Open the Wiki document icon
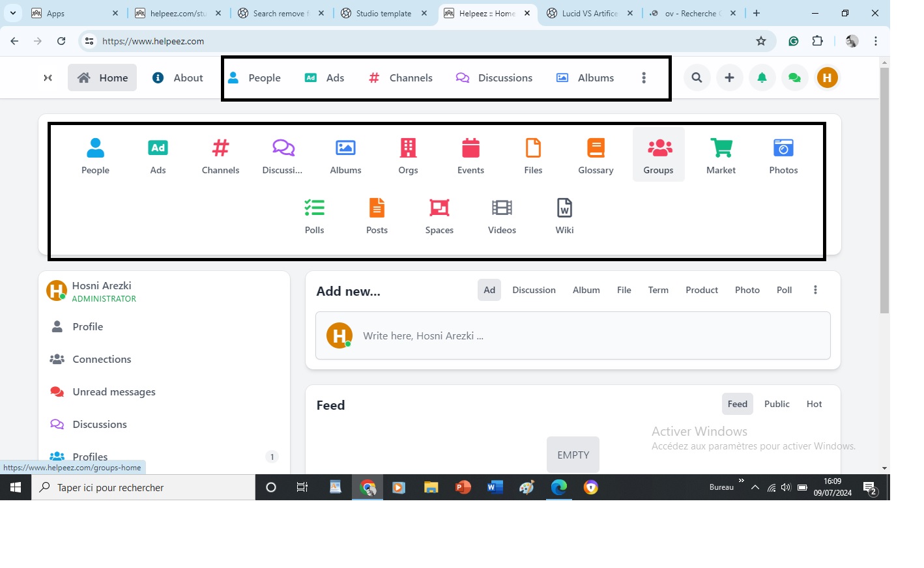 (x=564, y=208)
